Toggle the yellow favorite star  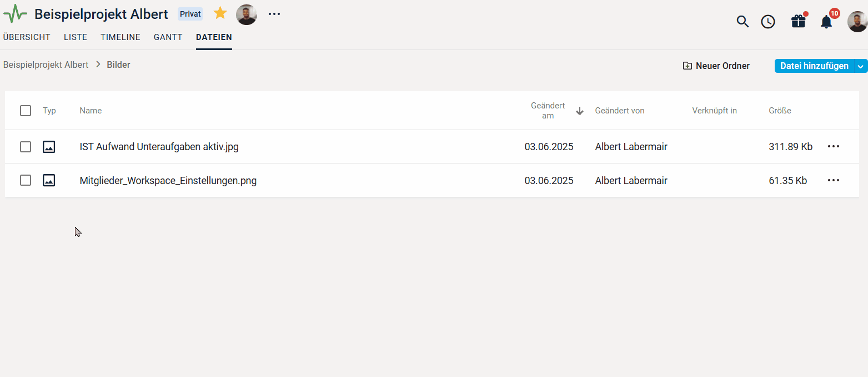tap(220, 13)
